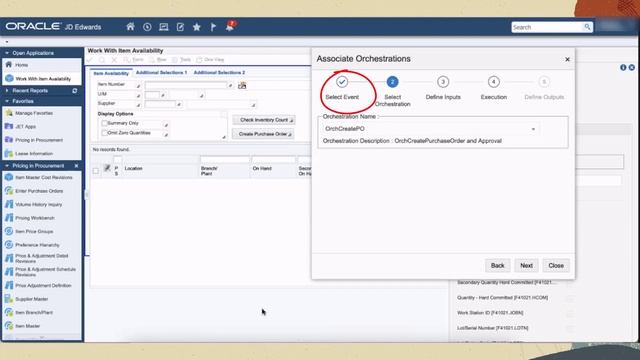Image resolution: width=640 pixels, height=360 pixels.
Task: Click the top bar Search field
Action: [547, 27]
